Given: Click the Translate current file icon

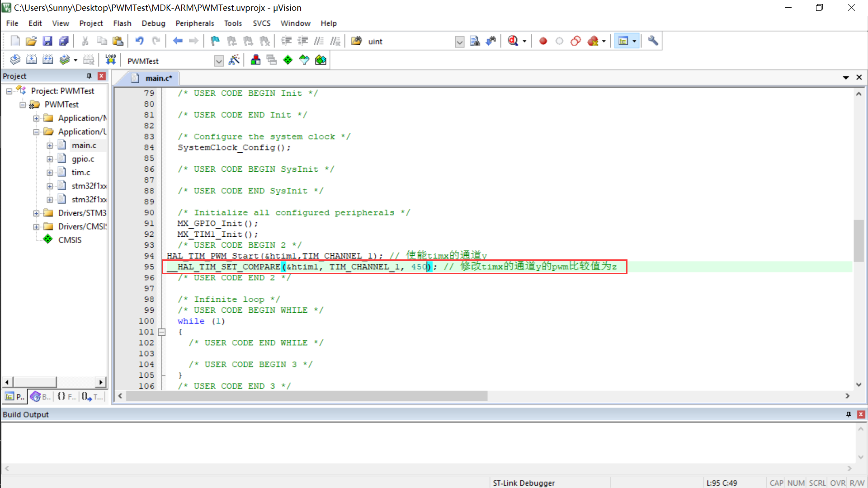Looking at the screenshot, I should (15, 59).
